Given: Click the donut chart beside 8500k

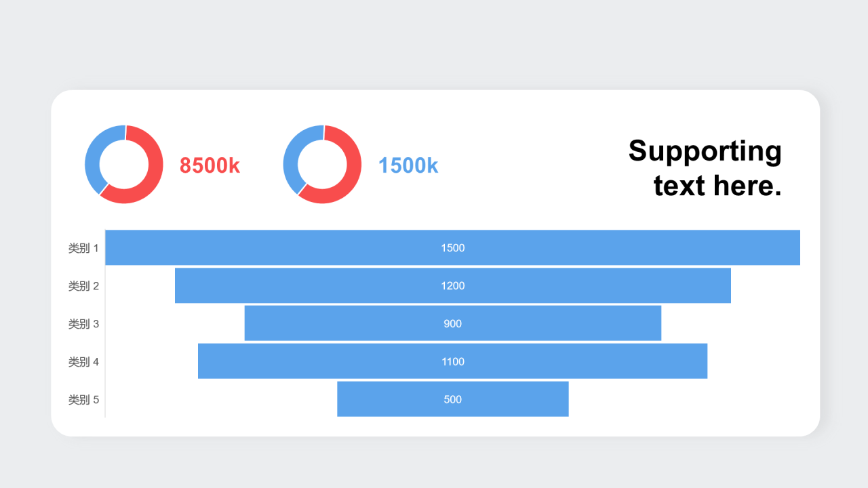Looking at the screenshot, I should pyautogui.click(x=124, y=165).
